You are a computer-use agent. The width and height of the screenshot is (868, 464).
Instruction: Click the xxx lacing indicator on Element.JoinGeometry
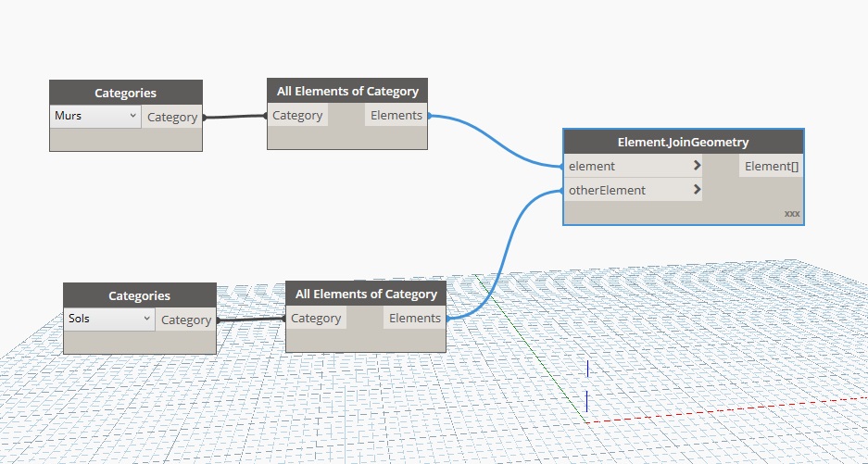(791, 214)
